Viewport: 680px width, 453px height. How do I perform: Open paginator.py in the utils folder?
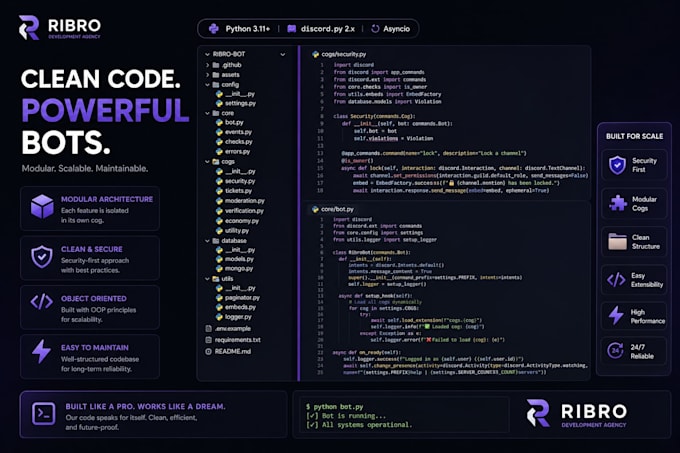click(242, 297)
